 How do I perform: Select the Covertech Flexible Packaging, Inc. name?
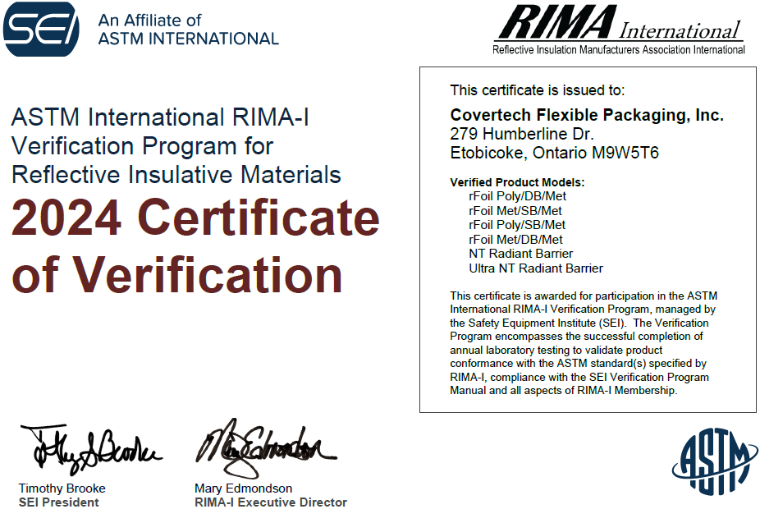click(x=587, y=116)
